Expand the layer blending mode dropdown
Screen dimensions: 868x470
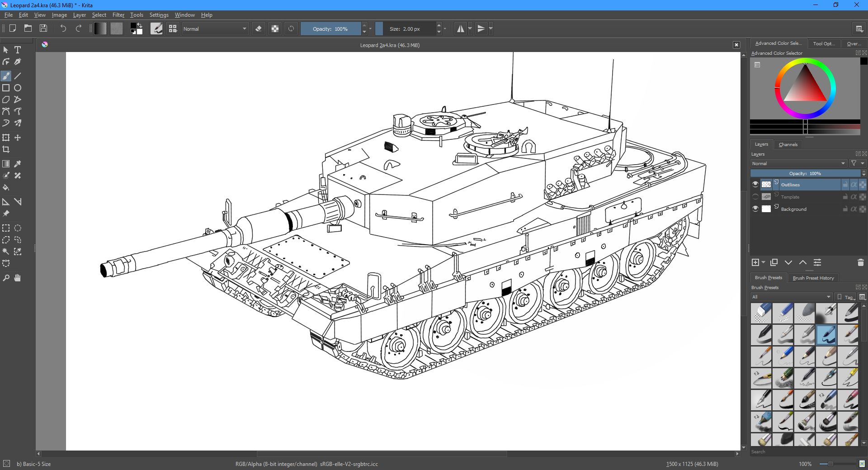point(798,163)
